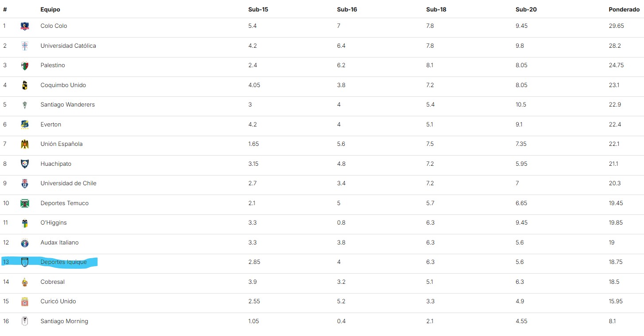Click the Colo Colo team crest

(25, 26)
